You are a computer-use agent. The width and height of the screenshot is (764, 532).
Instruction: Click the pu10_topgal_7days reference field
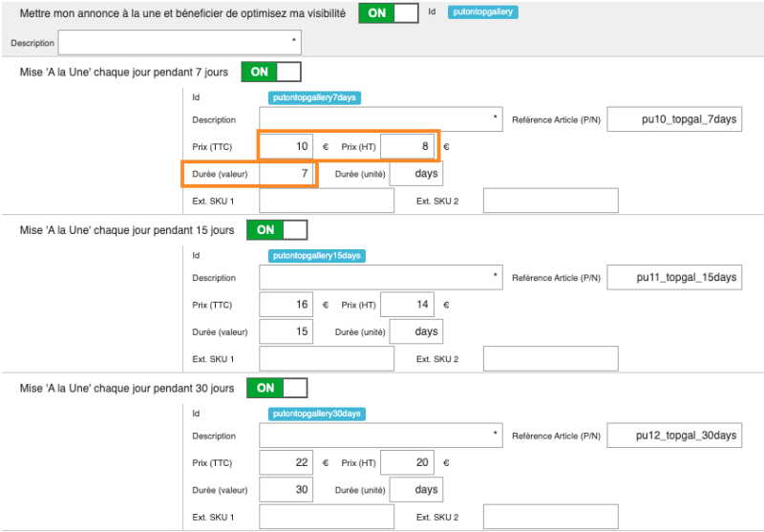pyautogui.click(x=674, y=119)
